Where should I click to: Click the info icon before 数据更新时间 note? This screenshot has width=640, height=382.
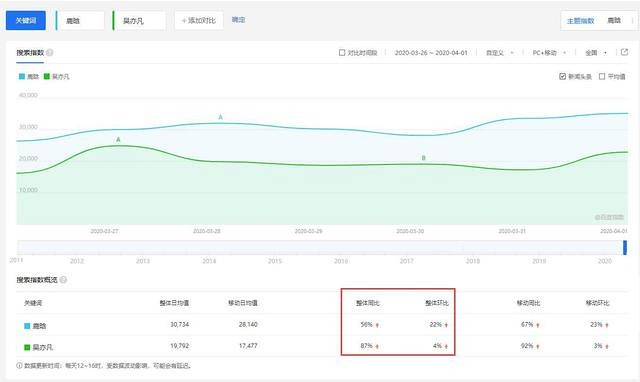[19, 366]
